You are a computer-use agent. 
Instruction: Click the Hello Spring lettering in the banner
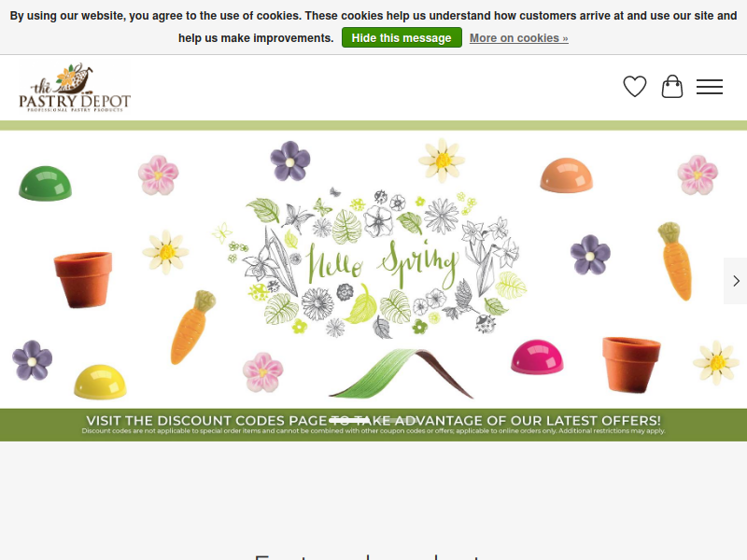pyautogui.click(x=383, y=264)
